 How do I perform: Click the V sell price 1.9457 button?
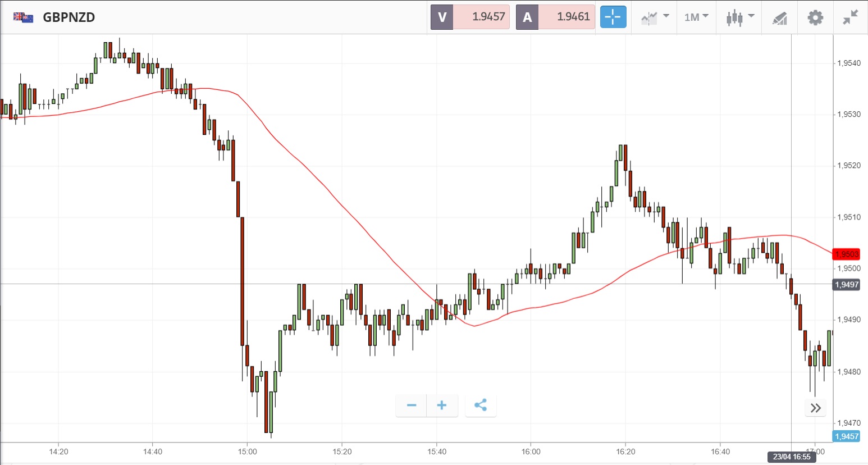470,17
